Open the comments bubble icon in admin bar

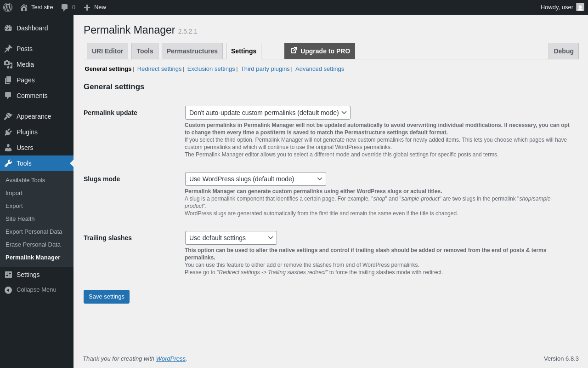[x=65, y=7]
